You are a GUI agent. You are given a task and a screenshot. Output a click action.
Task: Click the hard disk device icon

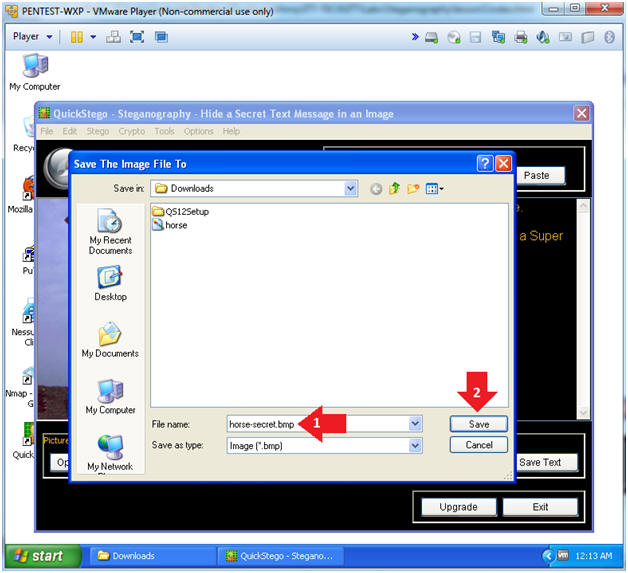coord(431,37)
